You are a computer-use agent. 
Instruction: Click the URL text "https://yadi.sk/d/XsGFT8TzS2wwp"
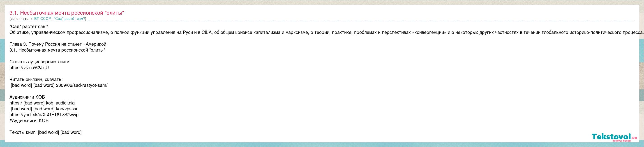pyautogui.click(x=44, y=115)
